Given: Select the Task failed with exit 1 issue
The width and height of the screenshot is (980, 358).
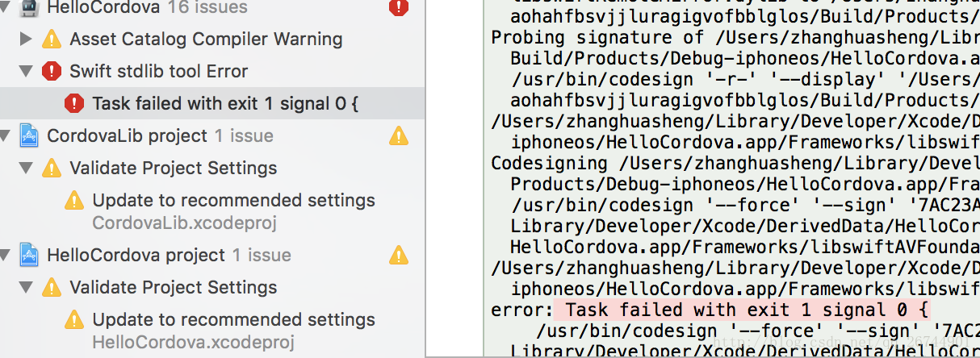Looking at the screenshot, I should click(x=225, y=103).
